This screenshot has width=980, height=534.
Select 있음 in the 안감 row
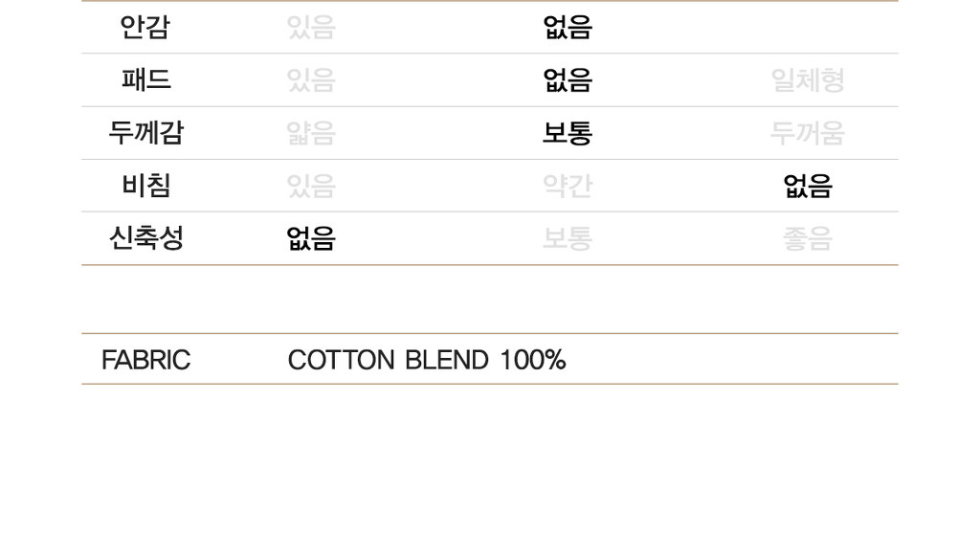tap(311, 28)
